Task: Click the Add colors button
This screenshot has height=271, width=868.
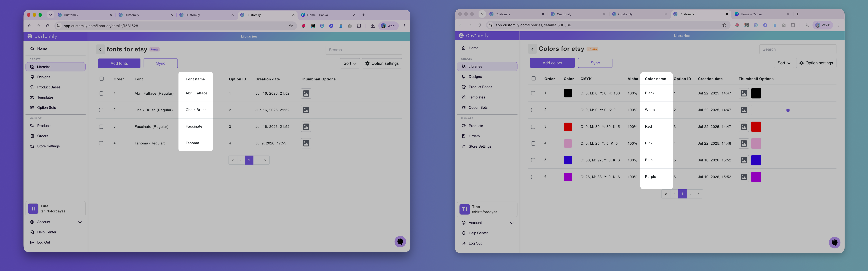Action: click(x=552, y=63)
